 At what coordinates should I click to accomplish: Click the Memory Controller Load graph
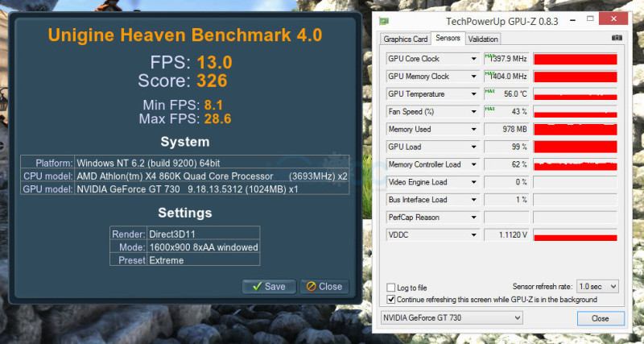click(575, 165)
